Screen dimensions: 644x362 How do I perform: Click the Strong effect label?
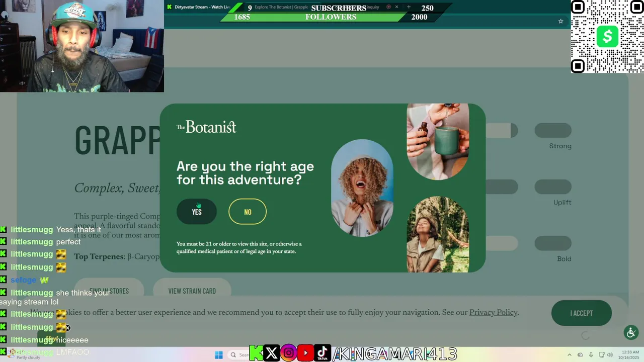point(560,146)
